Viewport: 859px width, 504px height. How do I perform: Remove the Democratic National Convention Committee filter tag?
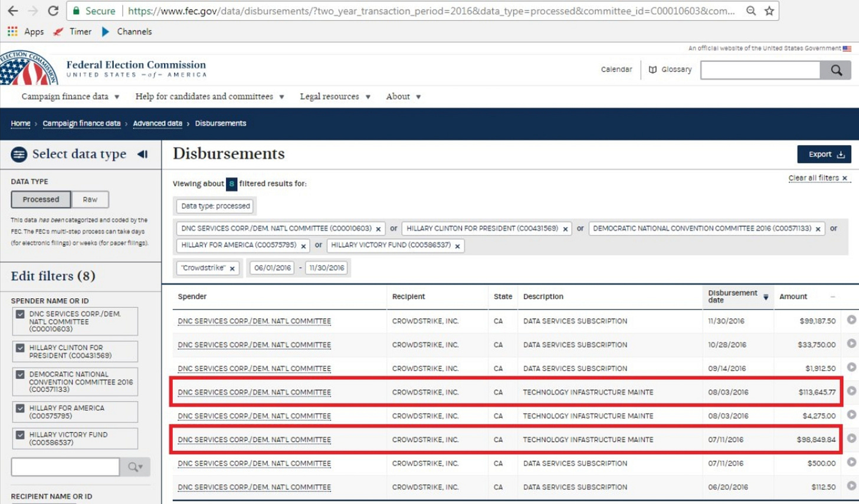[x=818, y=229]
